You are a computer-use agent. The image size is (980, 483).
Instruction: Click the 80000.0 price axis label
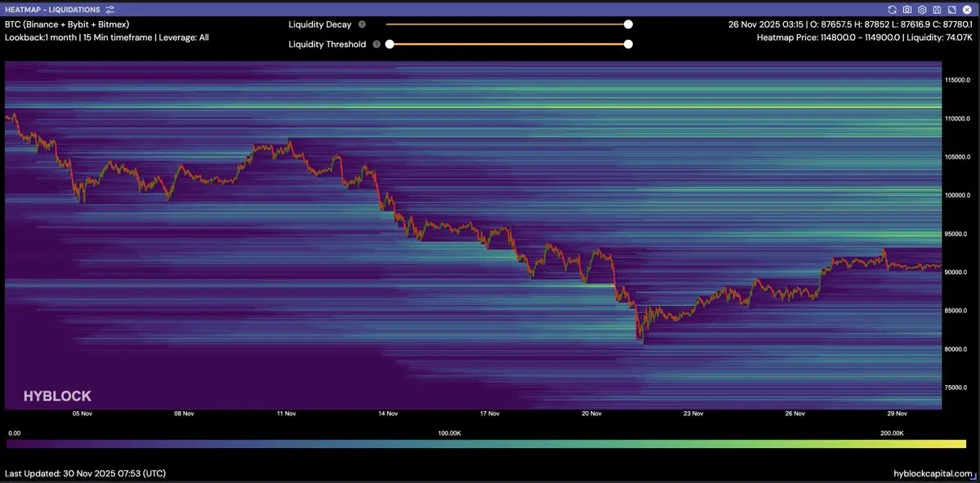pyautogui.click(x=957, y=349)
